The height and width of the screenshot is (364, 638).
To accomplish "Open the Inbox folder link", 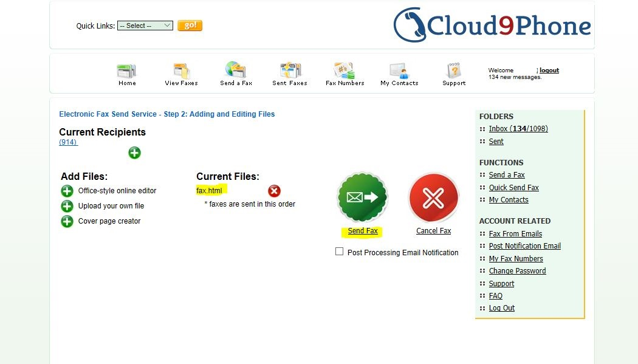I will [x=518, y=128].
